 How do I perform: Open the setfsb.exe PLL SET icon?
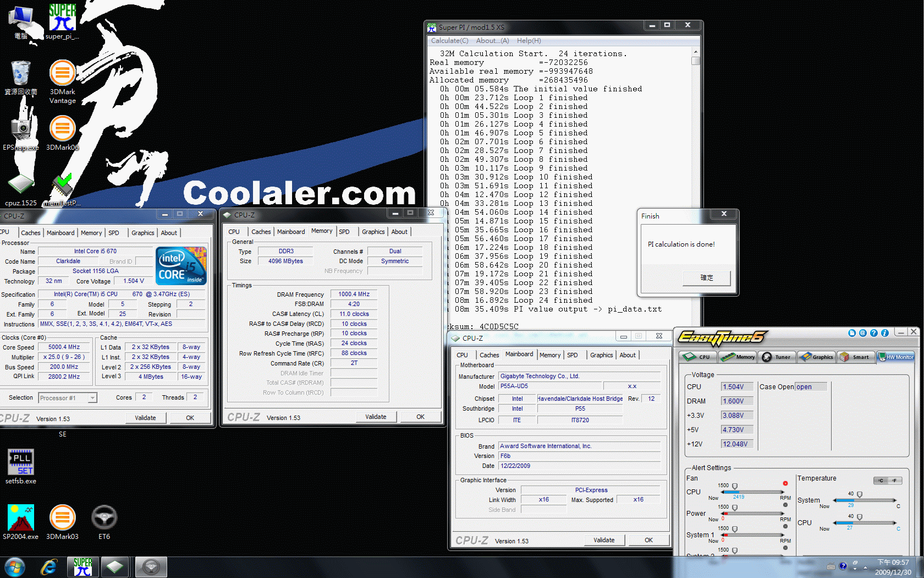click(x=21, y=466)
